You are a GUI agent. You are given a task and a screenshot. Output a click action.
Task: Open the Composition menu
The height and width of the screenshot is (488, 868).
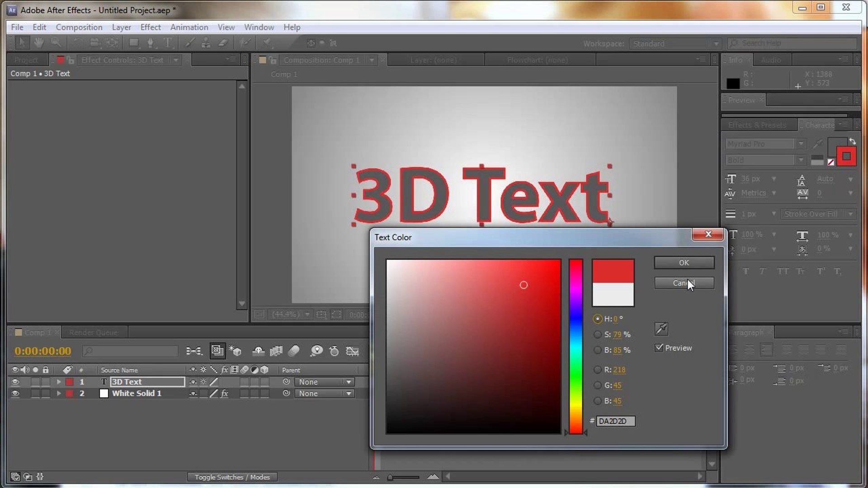click(x=79, y=27)
